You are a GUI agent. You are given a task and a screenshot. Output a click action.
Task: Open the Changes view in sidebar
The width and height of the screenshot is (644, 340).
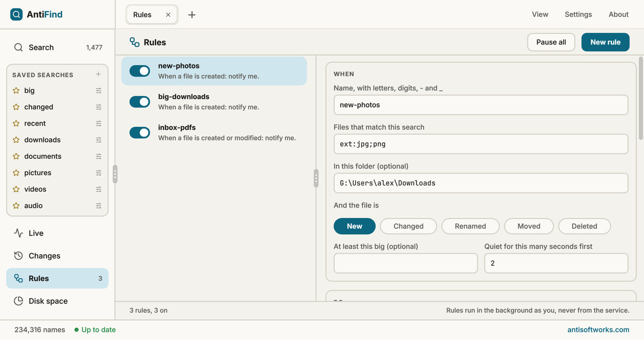(x=57, y=256)
